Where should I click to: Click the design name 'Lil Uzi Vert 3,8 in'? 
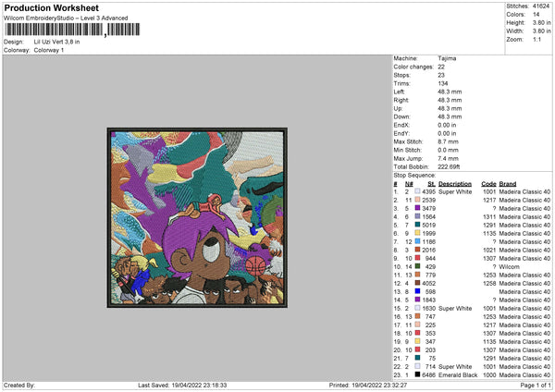tap(56, 42)
